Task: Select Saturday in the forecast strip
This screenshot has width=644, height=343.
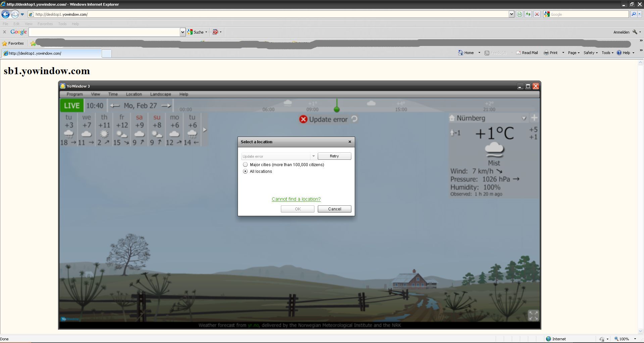Action: (x=139, y=130)
